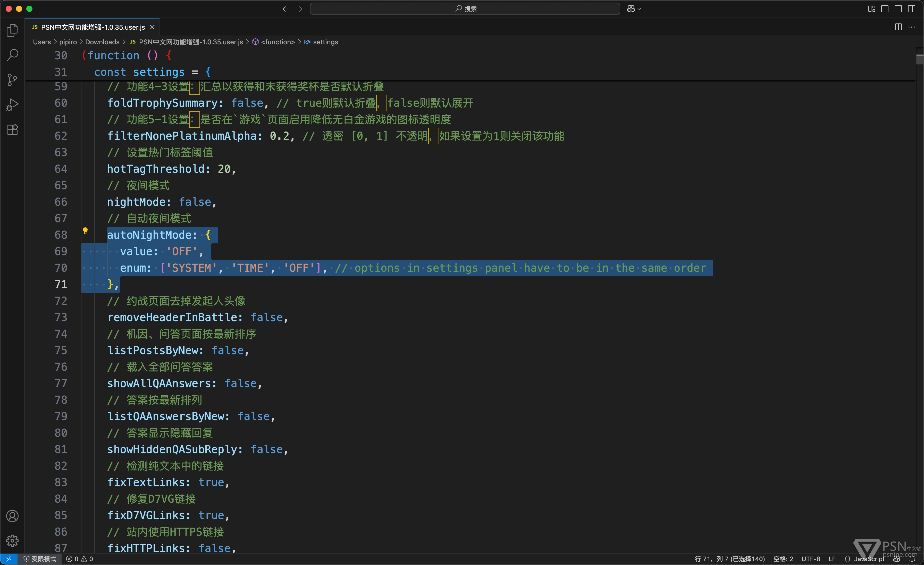The height and width of the screenshot is (565, 924).
Task: Click the 搜索 command center search box
Action: [465, 9]
